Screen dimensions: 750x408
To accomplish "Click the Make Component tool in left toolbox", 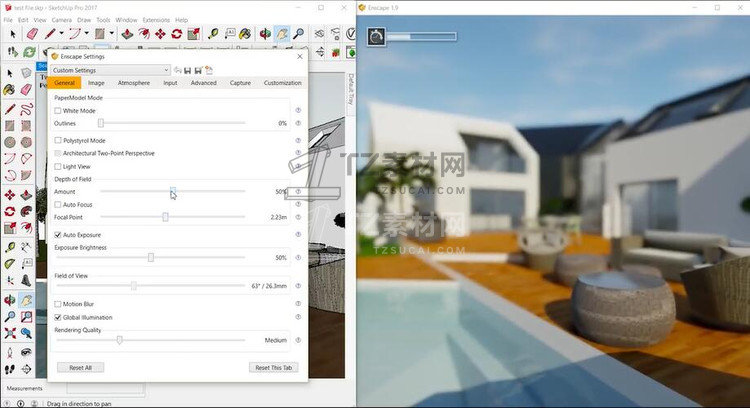I will 26,73.
